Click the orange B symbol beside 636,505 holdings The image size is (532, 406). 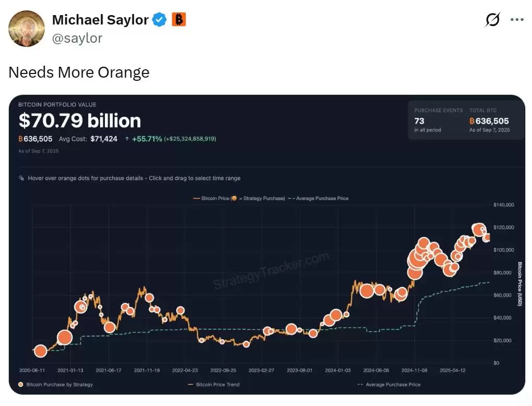coord(20,139)
